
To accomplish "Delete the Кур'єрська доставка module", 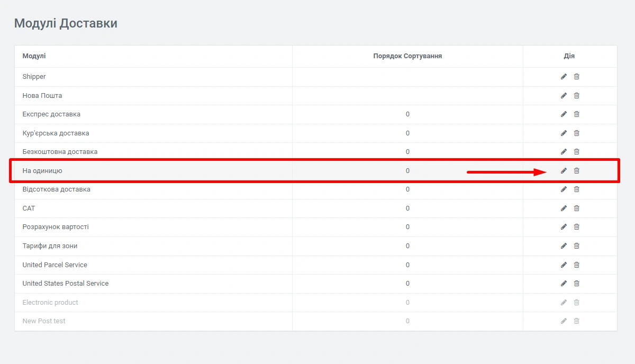I will pyautogui.click(x=577, y=133).
